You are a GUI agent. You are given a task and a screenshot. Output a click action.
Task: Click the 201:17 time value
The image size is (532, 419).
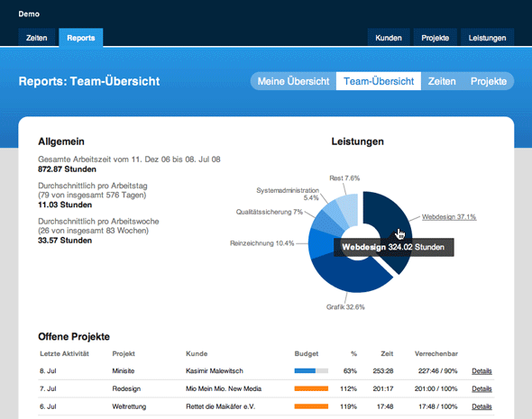(x=383, y=388)
